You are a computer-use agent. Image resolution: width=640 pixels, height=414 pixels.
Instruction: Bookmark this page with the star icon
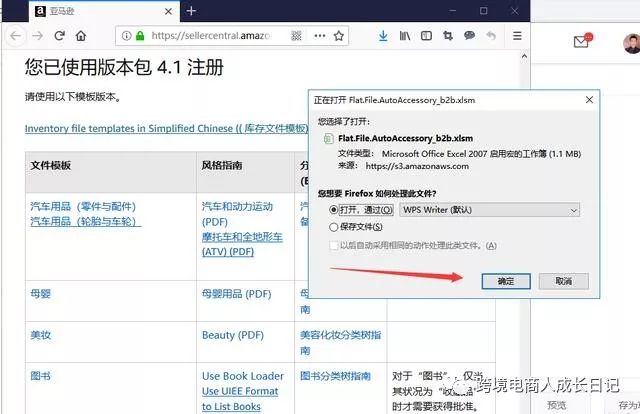click(x=338, y=36)
